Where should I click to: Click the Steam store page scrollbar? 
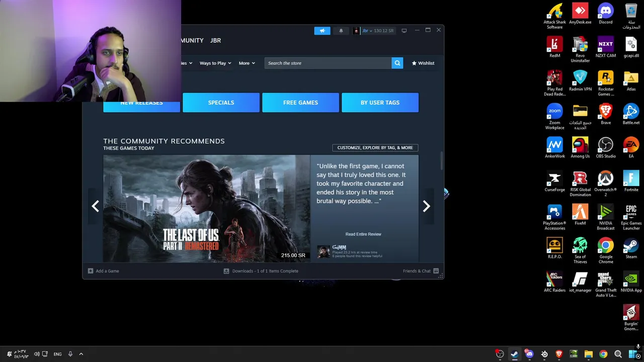(x=442, y=161)
